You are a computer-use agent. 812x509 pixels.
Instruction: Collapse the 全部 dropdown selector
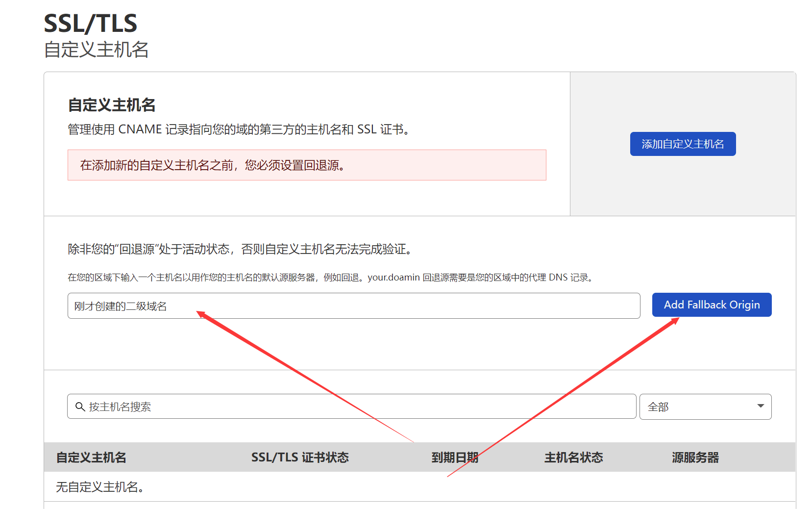point(705,407)
